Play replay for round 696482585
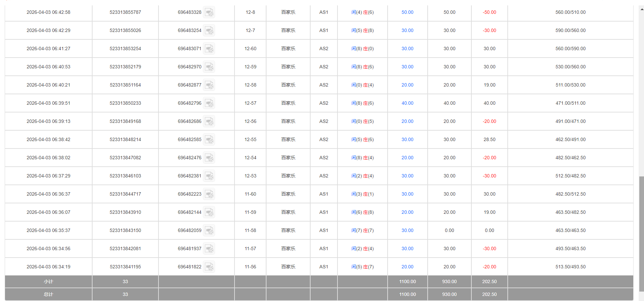 (209, 140)
